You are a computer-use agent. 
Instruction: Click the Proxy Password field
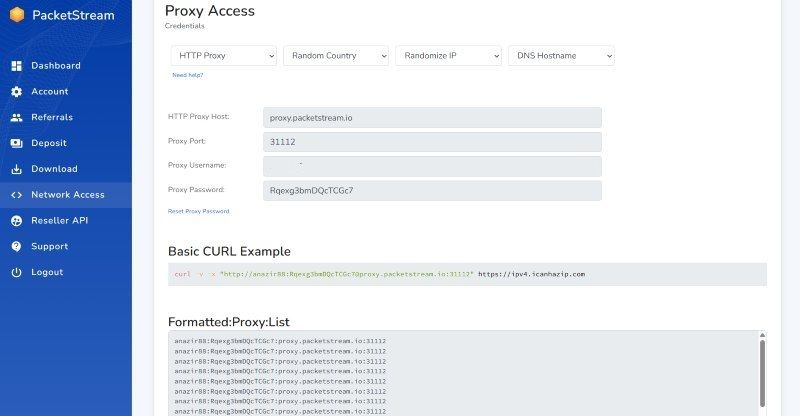click(x=432, y=190)
